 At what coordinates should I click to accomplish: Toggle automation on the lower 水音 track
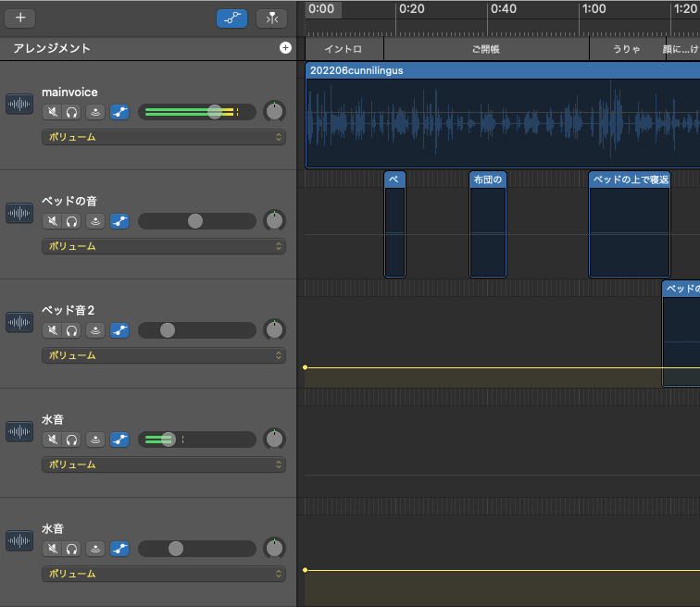(x=119, y=549)
